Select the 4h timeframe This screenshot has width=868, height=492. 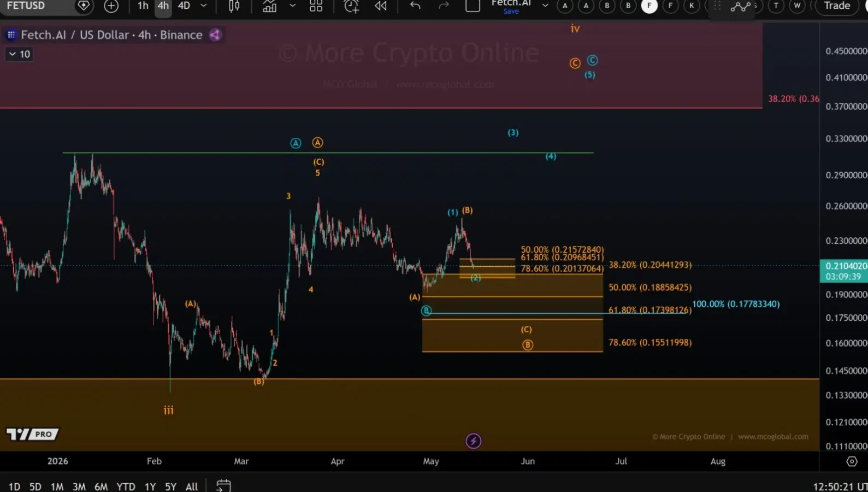tap(163, 6)
